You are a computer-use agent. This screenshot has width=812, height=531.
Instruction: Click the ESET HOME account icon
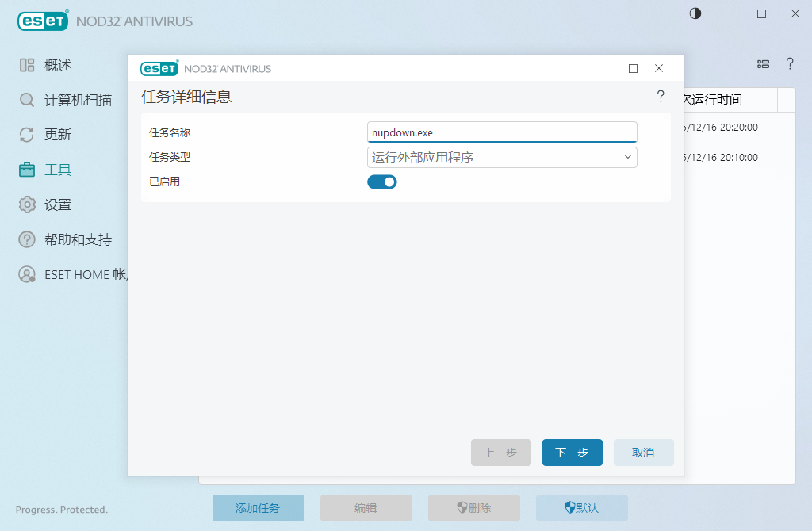click(27, 274)
